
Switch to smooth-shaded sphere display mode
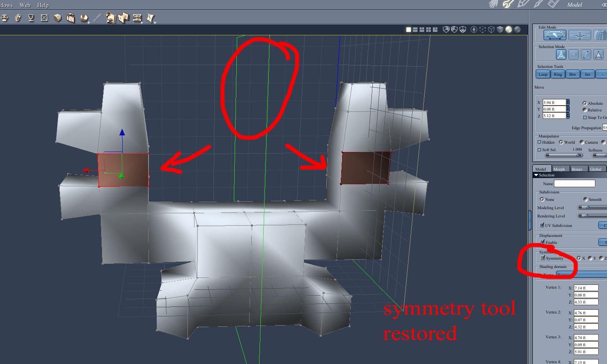click(509, 29)
